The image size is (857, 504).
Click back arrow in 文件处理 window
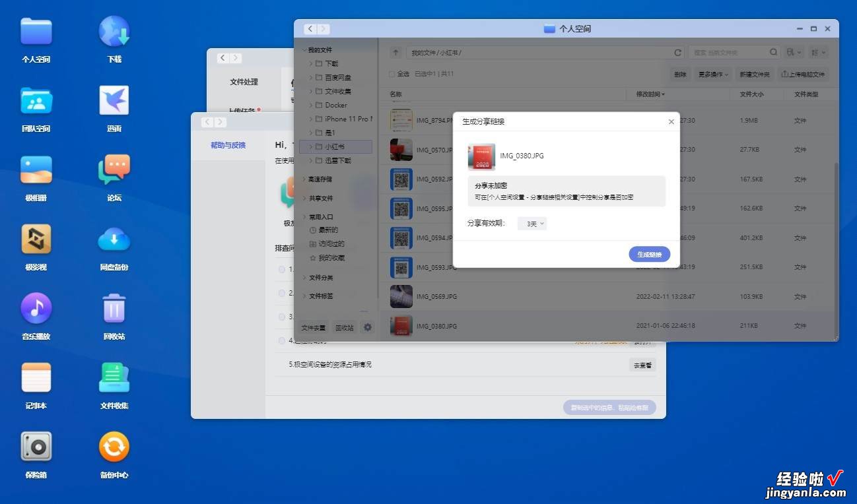pyautogui.click(x=223, y=58)
